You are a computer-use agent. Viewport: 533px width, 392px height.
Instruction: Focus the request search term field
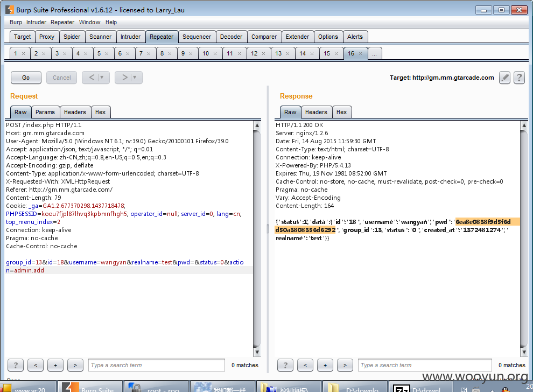(156, 365)
